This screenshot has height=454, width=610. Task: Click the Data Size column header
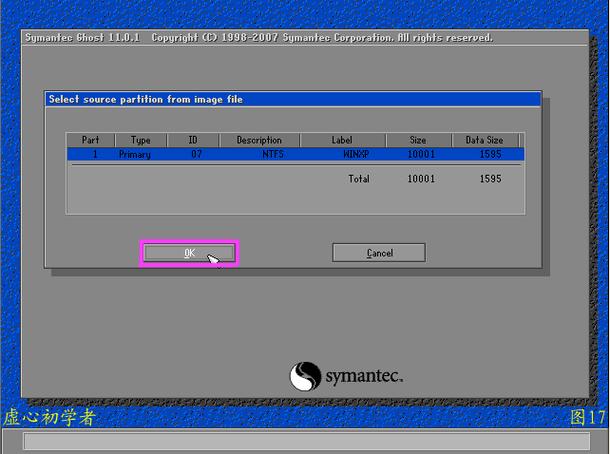pyautogui.click(x=485, y=140)
